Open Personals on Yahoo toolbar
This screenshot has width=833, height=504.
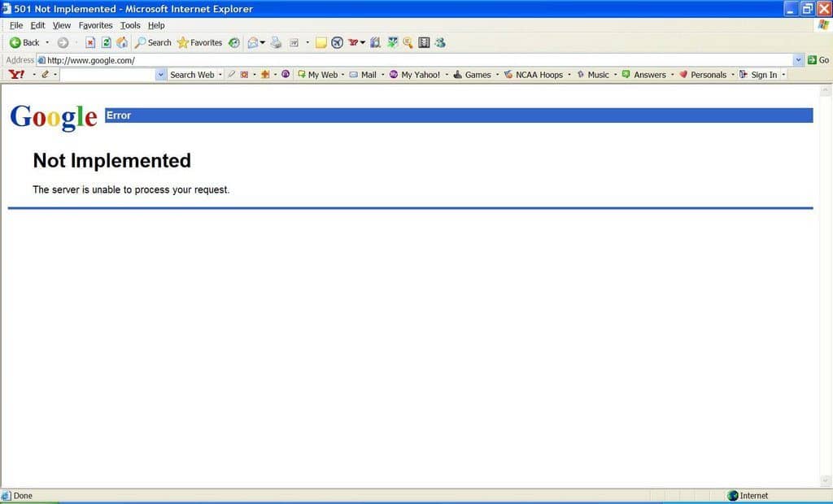tap(703, 74)
